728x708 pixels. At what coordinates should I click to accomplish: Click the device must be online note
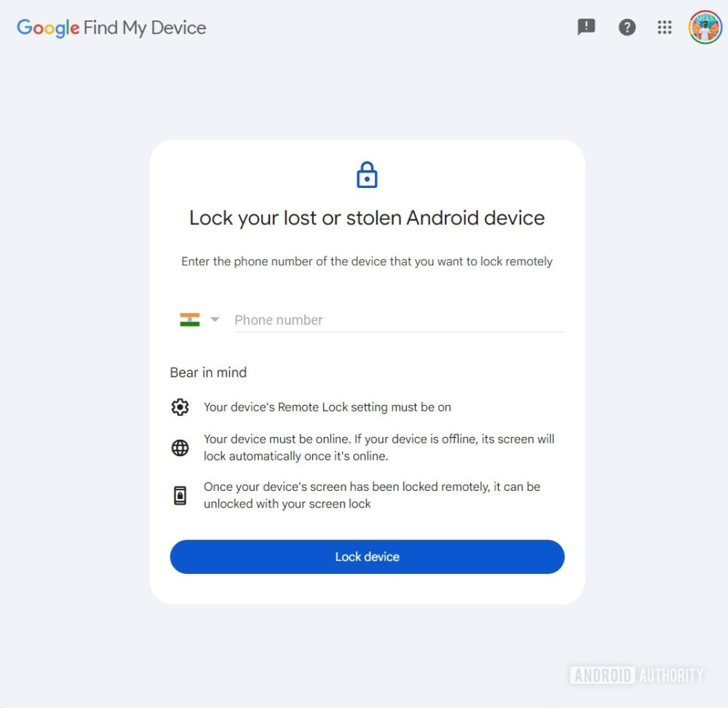(x=379, y=448)
